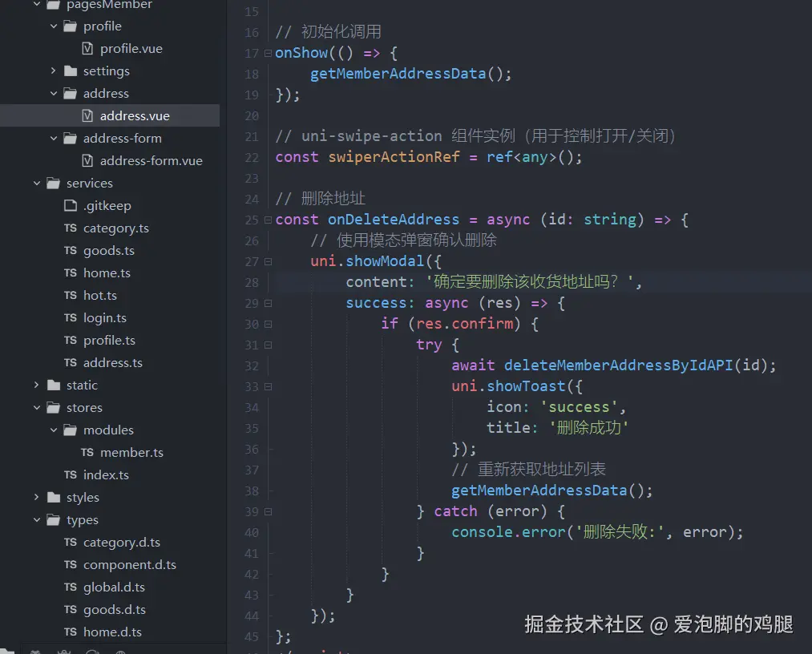Collapse the address-form folder chevron
Image resolution: width=812 pixels, height=654 pixels.
point(54,139)
